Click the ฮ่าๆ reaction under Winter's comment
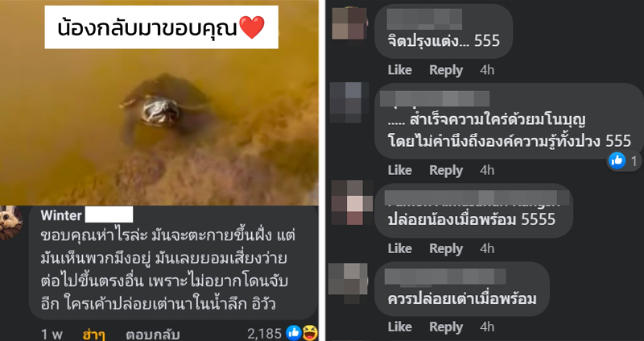 click(x=94, y=335)
